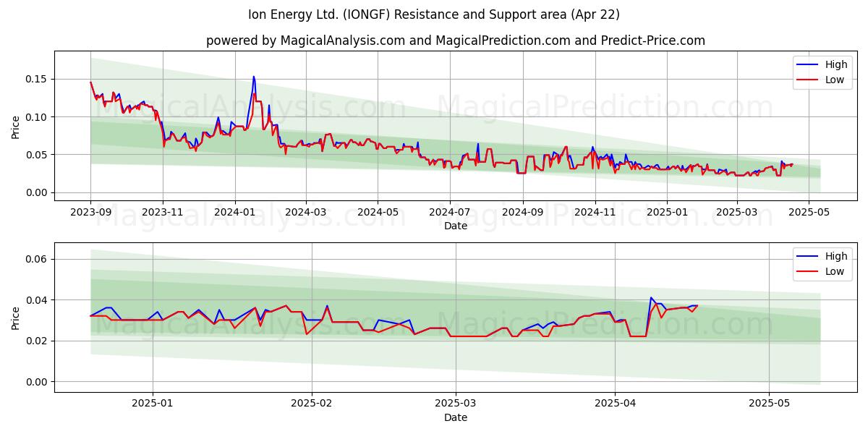
Task: Click the '2025-04' tick label on the bottom chart
Action: (x=615, y=404)
